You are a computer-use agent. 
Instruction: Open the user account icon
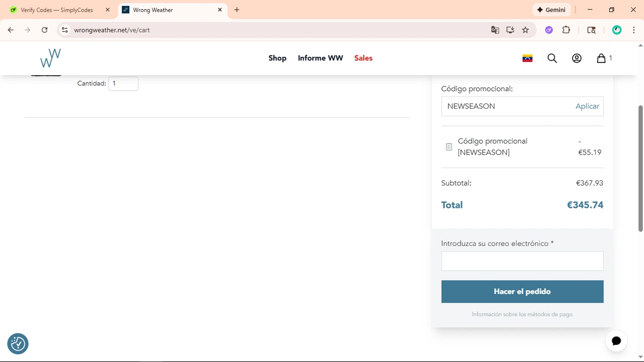(x=577, y=58)
